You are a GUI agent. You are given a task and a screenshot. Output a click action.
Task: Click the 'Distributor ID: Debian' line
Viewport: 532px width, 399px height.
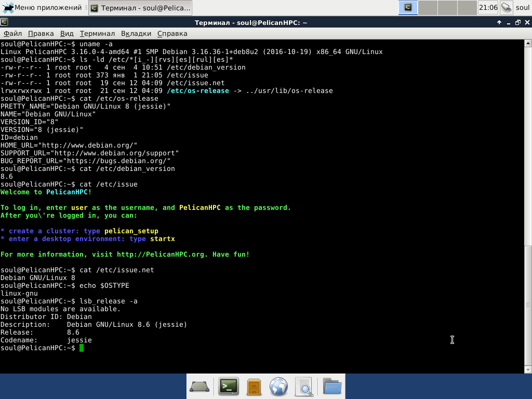coord(46,317)
